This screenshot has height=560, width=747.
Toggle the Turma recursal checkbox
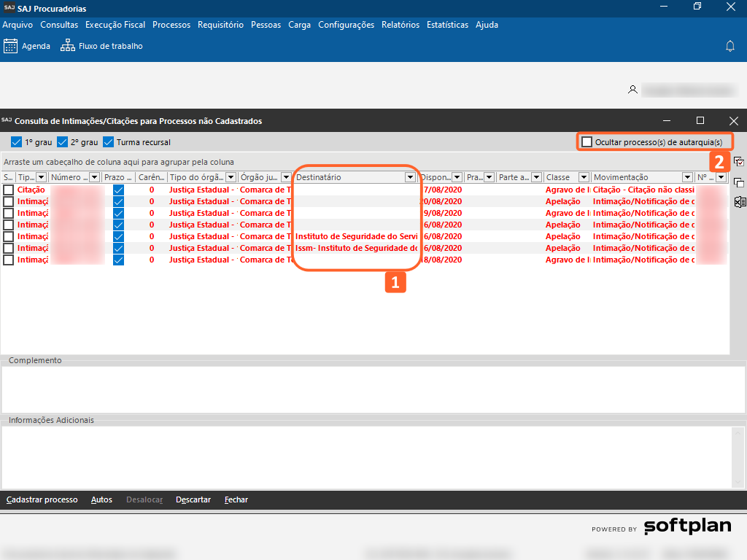[109, 142]
